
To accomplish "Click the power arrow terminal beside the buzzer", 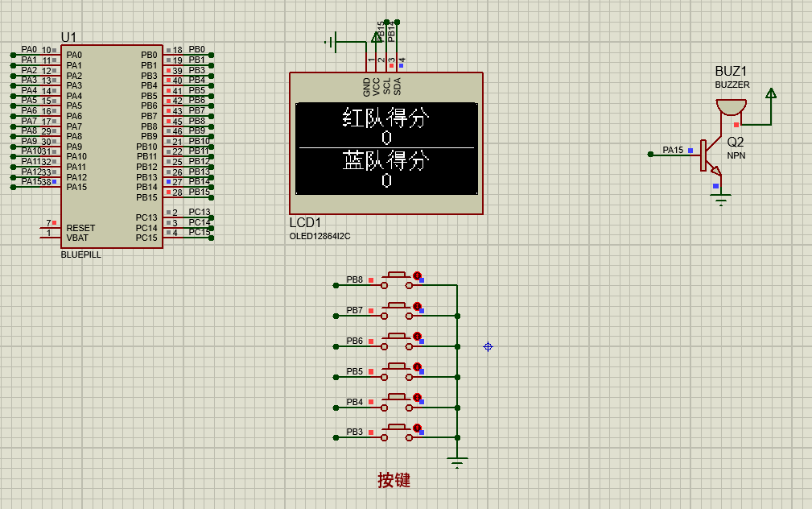I will click(x=771, y=94).
